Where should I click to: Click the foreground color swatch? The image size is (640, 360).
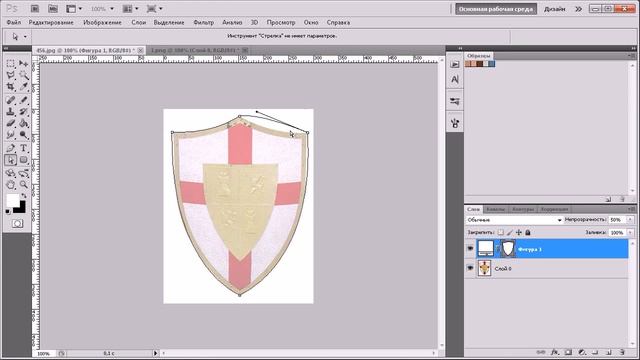13,200
